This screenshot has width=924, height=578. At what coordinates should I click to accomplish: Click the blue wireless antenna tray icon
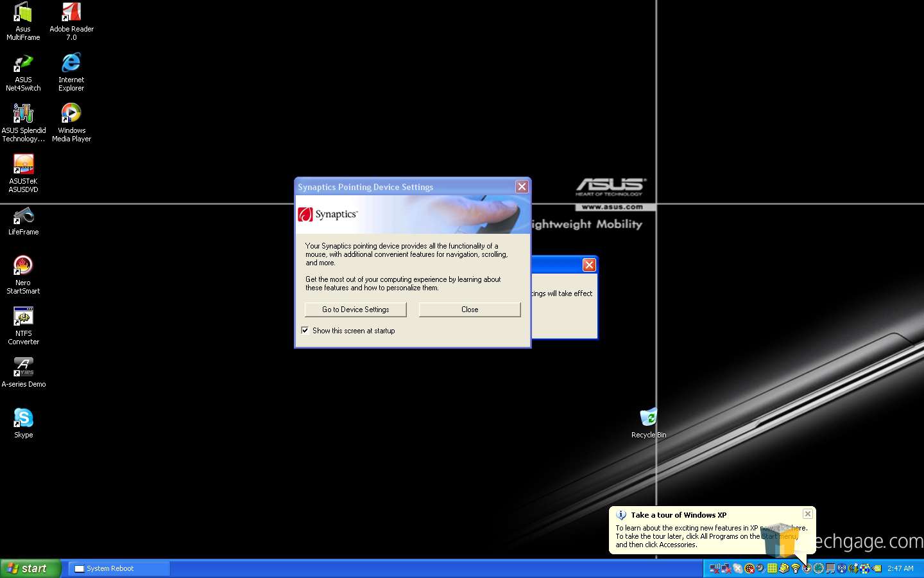point(841,568)
